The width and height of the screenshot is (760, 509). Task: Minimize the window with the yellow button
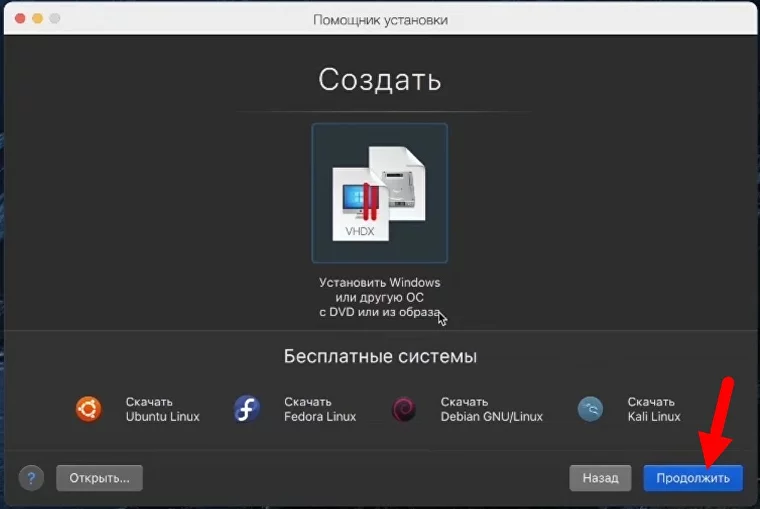tap(38, 19)
